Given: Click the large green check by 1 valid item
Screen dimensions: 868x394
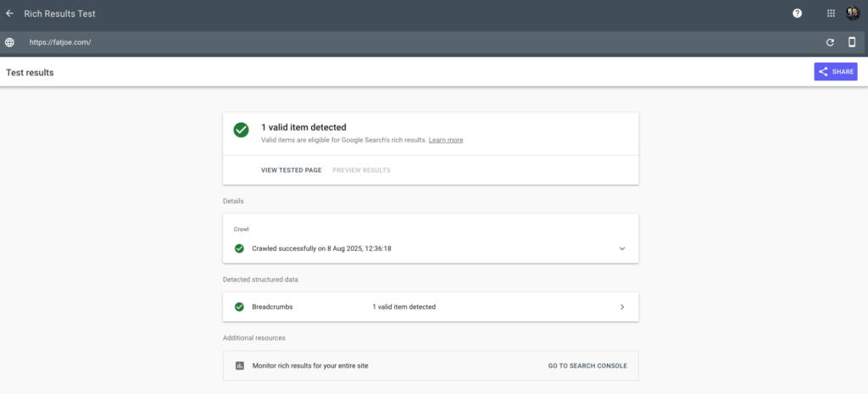Looking at the screenshot, I should (241, 130).
